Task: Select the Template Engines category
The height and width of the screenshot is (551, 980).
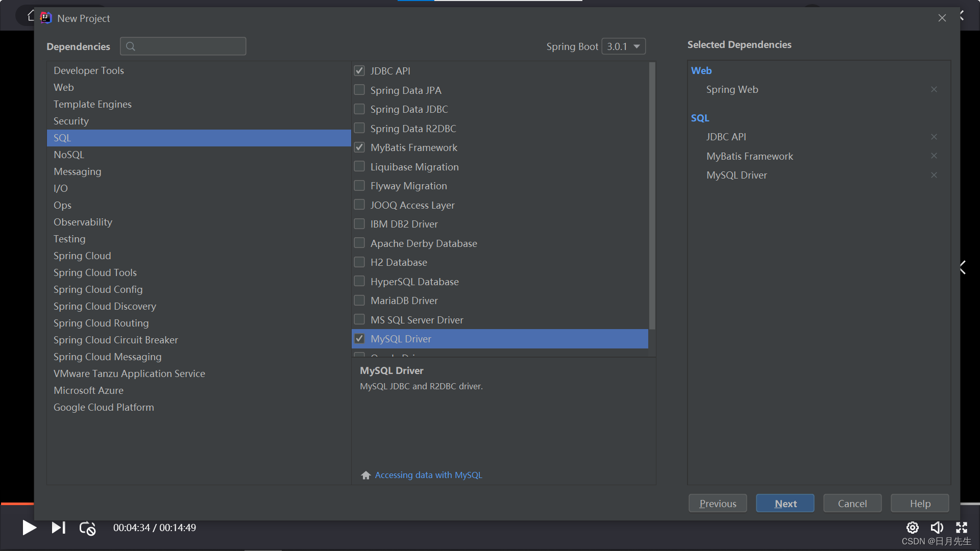Action: click(92, 104)
